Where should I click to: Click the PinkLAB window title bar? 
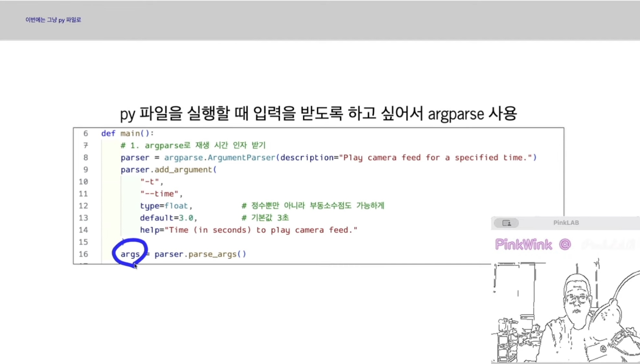point(566,223)
